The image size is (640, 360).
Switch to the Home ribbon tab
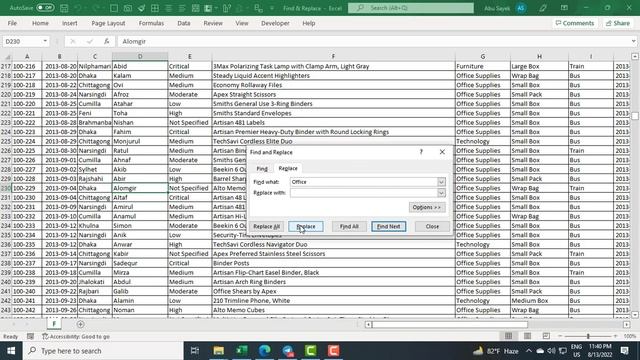click(x=40, y=23)
